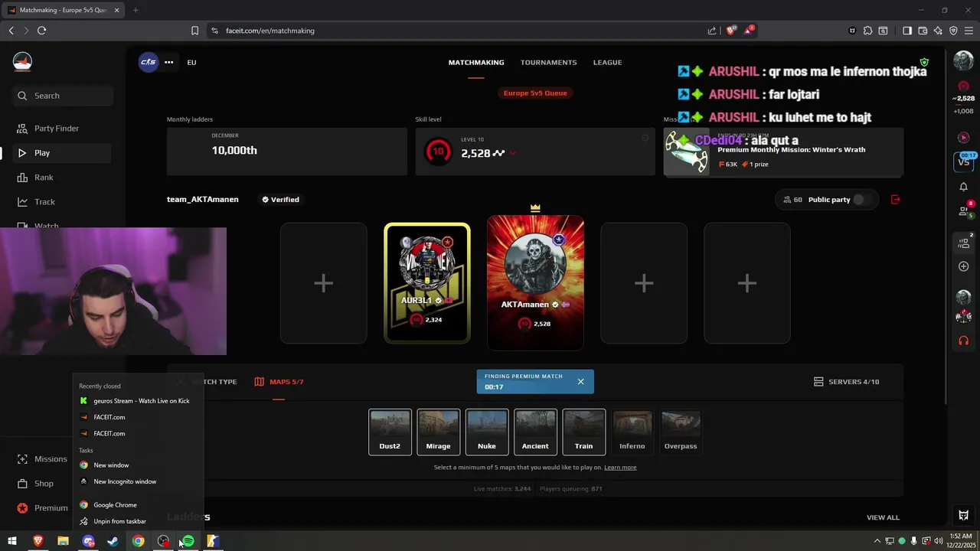Open the Premium sidebar page
This screenshot has width=980, height=551.
click(42, 508)
